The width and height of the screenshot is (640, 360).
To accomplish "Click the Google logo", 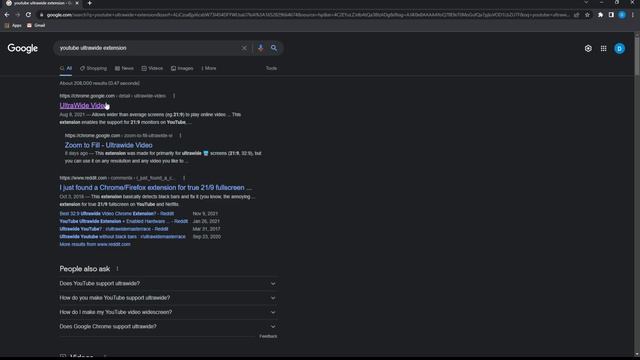I will 22,48.
